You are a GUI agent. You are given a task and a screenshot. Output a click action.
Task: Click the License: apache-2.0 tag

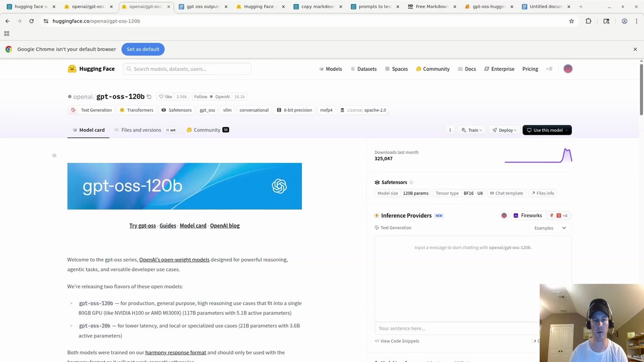click(363, 110)
